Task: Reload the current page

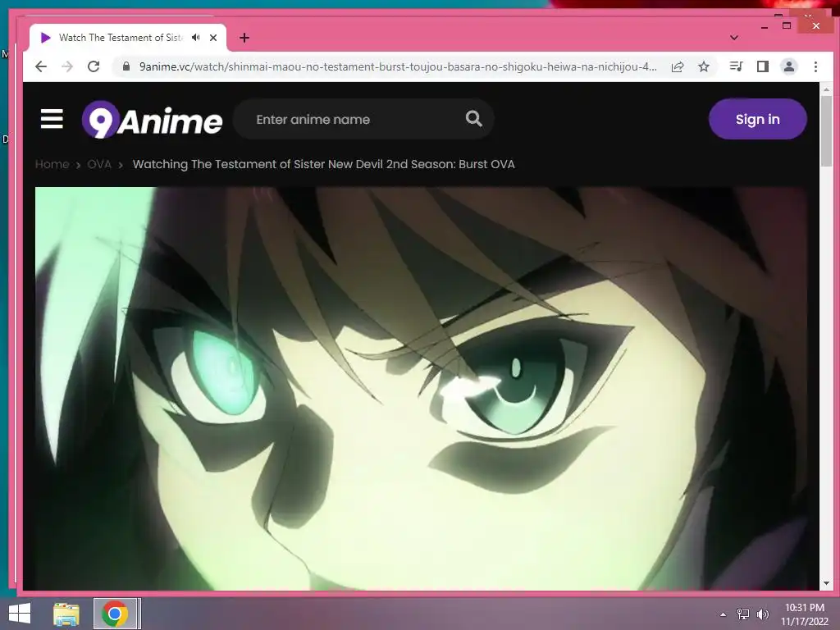Action: pos(94,66)
